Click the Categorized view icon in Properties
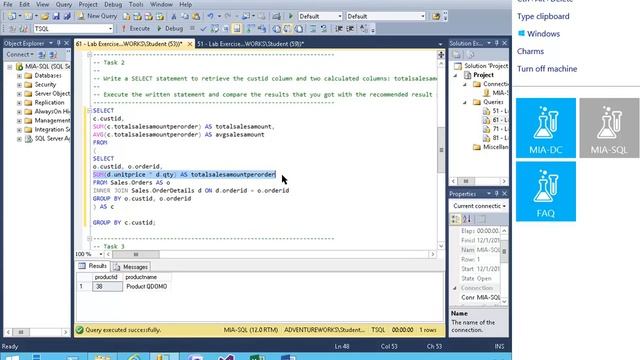The image size is (640, 360). (456, 220)
